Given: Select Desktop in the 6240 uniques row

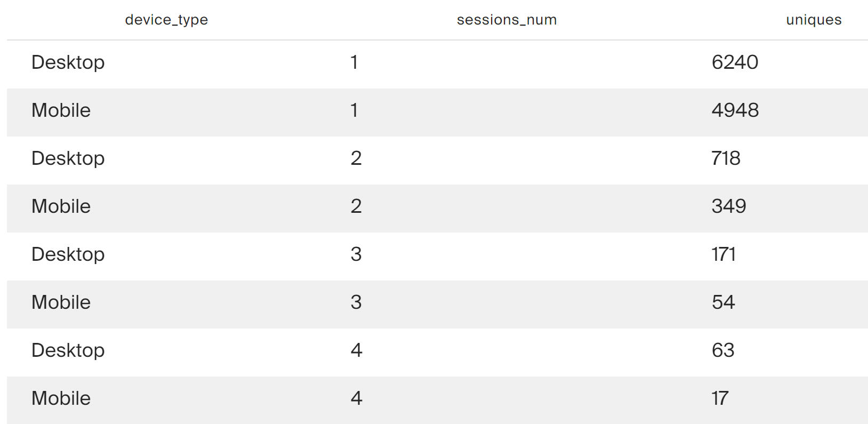Looking at the screenshot, I should click(68, 62).
